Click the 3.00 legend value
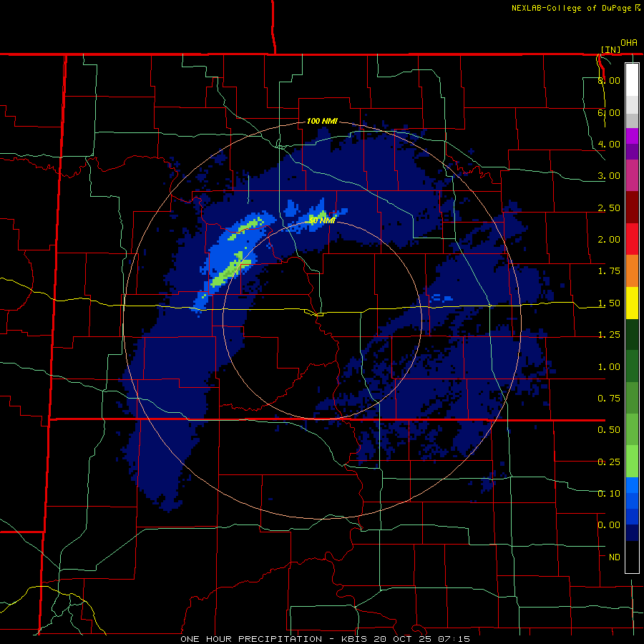 click(609, 176)
